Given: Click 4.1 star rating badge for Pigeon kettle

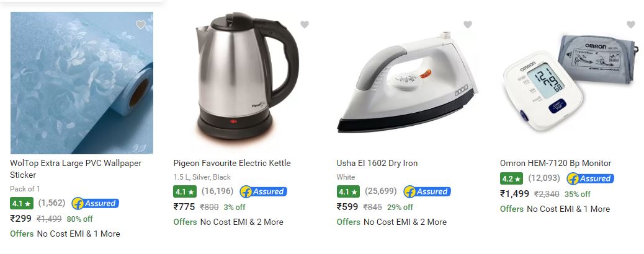Looking at the screenshot, I should click(185, 191).
